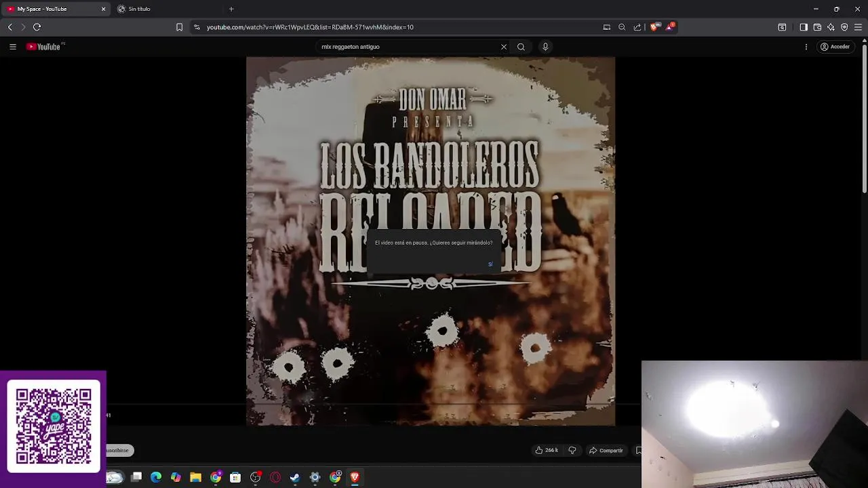
Task: Start voice search with the microphone
Action: [545, 47]
